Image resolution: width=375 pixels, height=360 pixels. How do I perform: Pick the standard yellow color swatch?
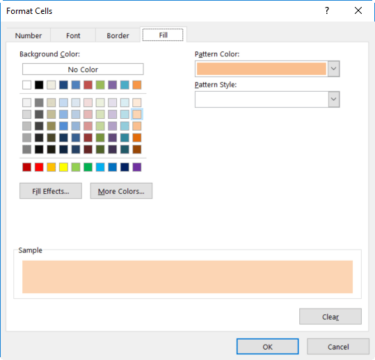pyautogui.click(x=63, y=167)
